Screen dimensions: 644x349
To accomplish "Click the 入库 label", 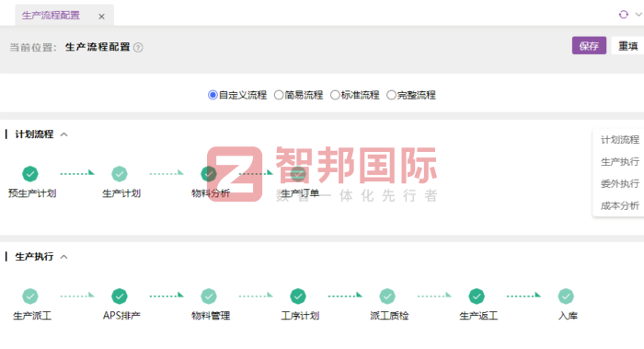I will [x=568, y=316].
